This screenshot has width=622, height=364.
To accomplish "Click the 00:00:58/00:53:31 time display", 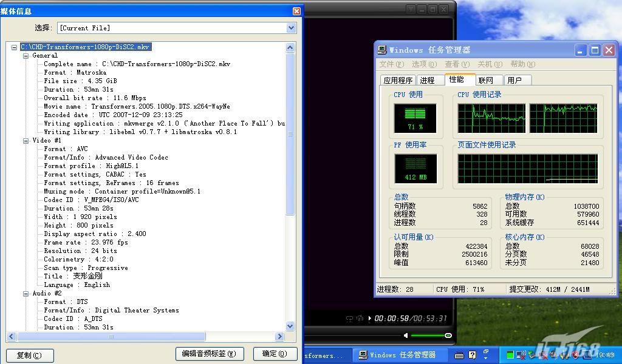I will [x=411, y=318].
